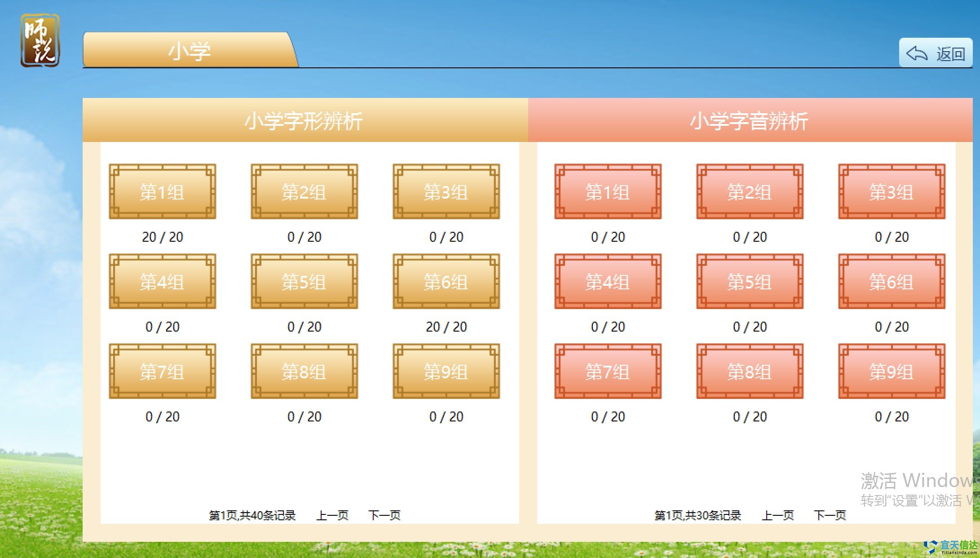The height and width of the screenshot is (558, 980).
Task: Open 第1组 in 小学字音辨析
Action: coord(608,192)
